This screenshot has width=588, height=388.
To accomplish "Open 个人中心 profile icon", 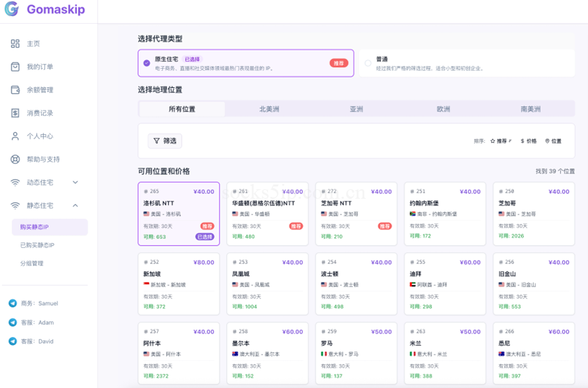I will [15, 136].
